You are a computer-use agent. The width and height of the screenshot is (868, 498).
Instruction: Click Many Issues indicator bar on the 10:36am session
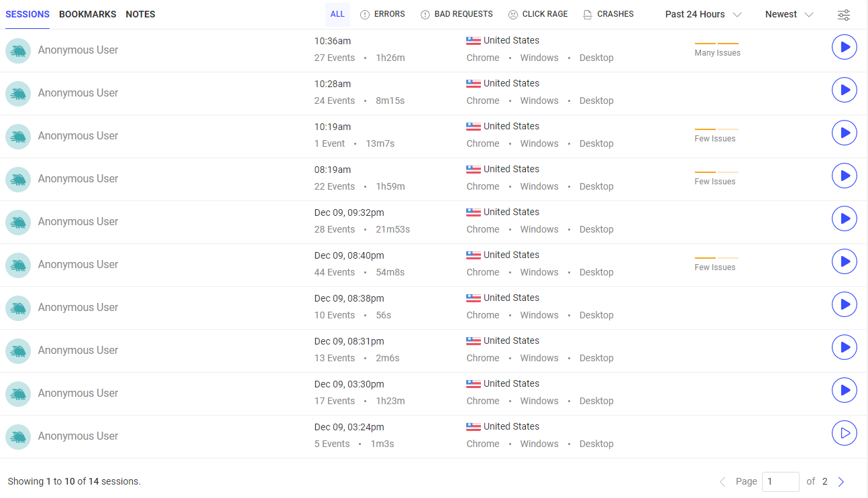(716, 44)
